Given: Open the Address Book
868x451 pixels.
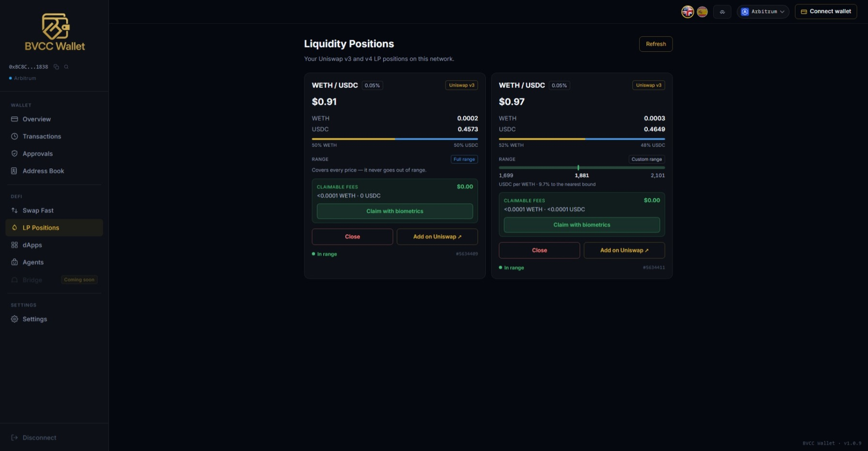Looking at the screenshot, I should click(54, 171).
